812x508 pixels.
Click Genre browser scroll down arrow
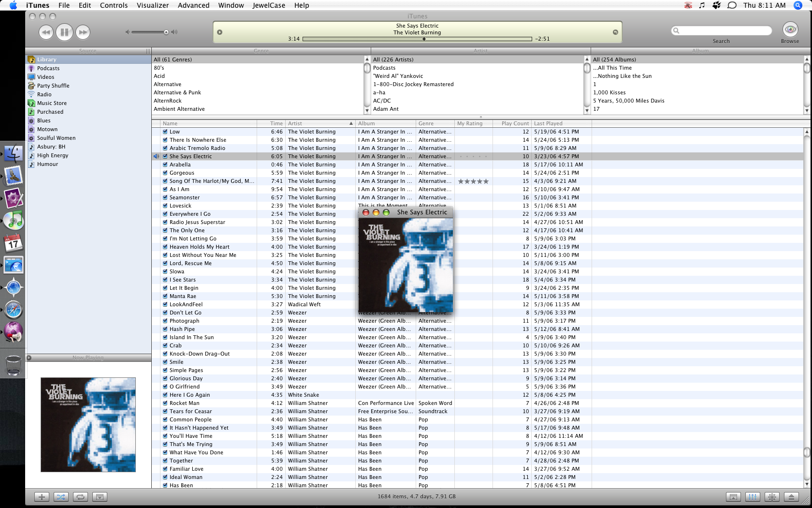tap(367, 110)
